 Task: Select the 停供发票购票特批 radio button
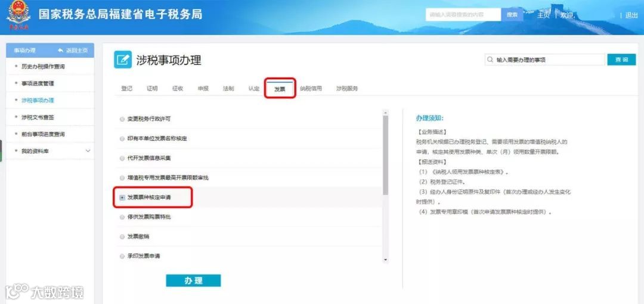click(x=122, y=217)
